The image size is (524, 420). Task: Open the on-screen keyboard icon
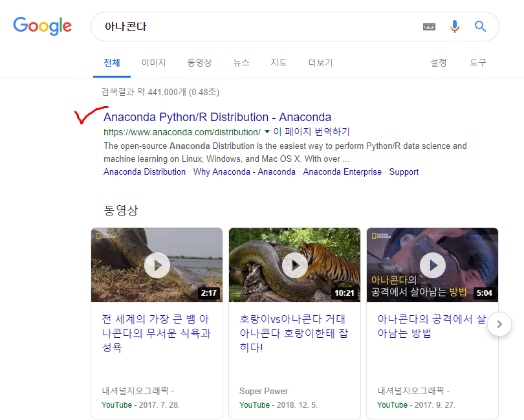(429, 27)
